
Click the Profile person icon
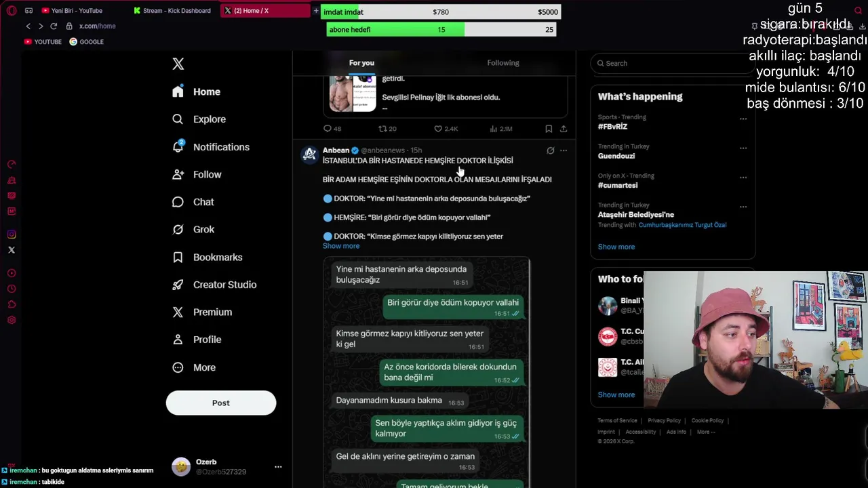178,340
